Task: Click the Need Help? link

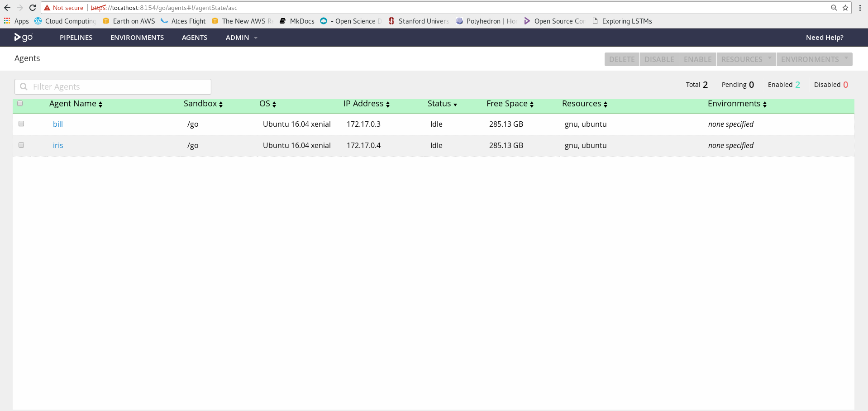Action: point(824,38)
